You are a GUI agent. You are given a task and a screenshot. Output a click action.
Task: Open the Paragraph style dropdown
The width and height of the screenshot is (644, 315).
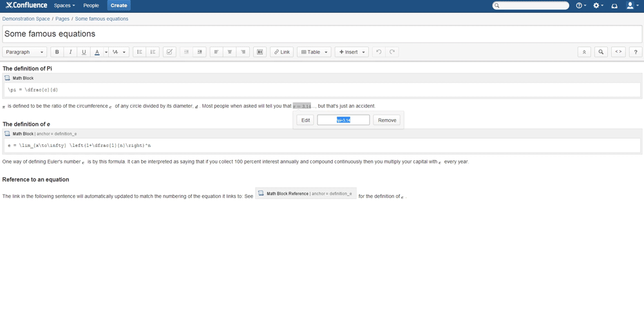pos(24,52)
